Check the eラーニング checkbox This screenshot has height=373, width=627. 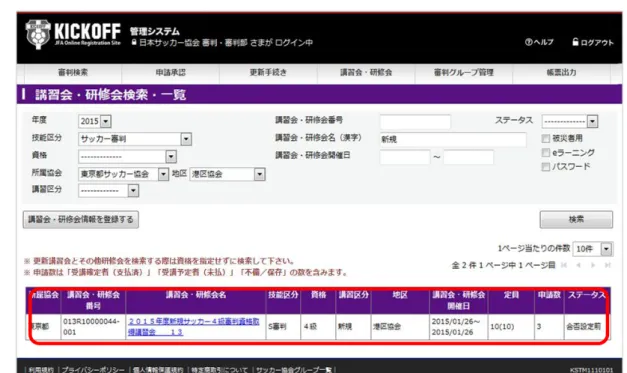coord(545,153)
